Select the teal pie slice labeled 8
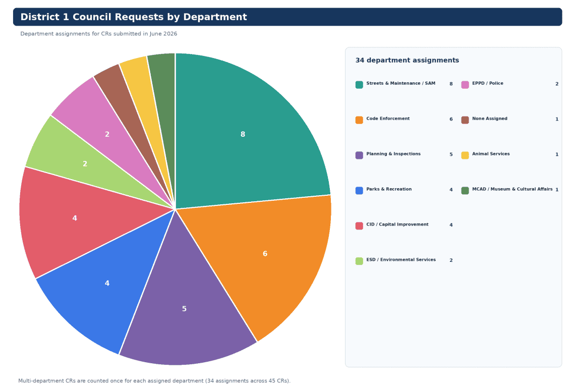 click(243, 134)
